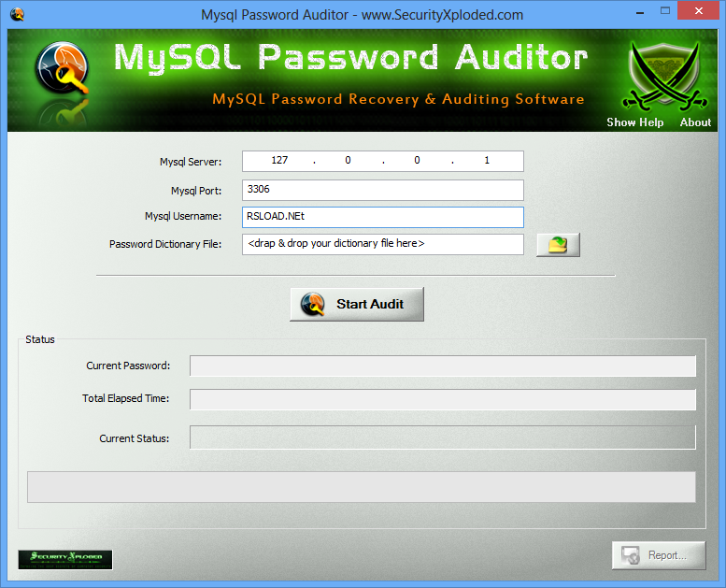
Task: Open Show Help link in banner
Action: tap(634, 122)
